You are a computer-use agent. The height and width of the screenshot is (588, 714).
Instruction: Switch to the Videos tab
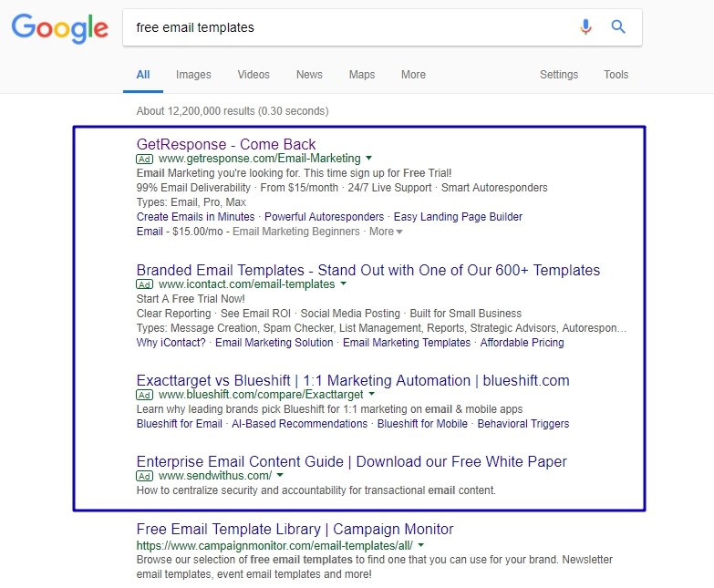click(254, 75)
